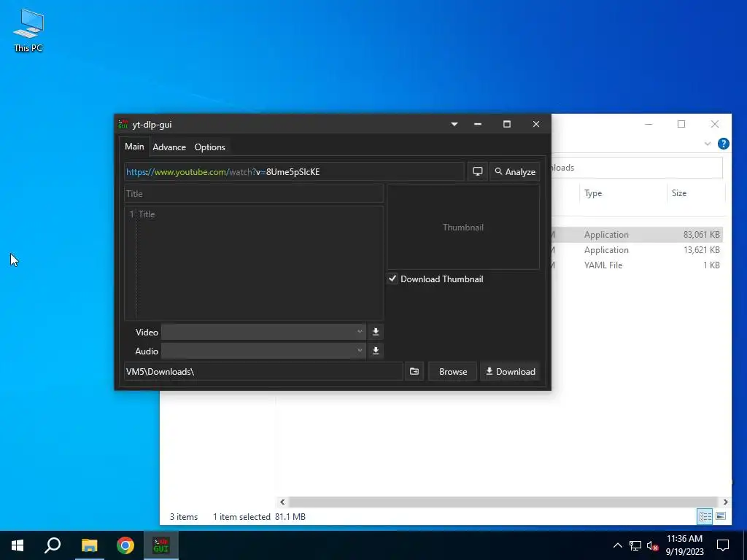
Task: Click the muted volume tray icon
Action: coord(652,545)
